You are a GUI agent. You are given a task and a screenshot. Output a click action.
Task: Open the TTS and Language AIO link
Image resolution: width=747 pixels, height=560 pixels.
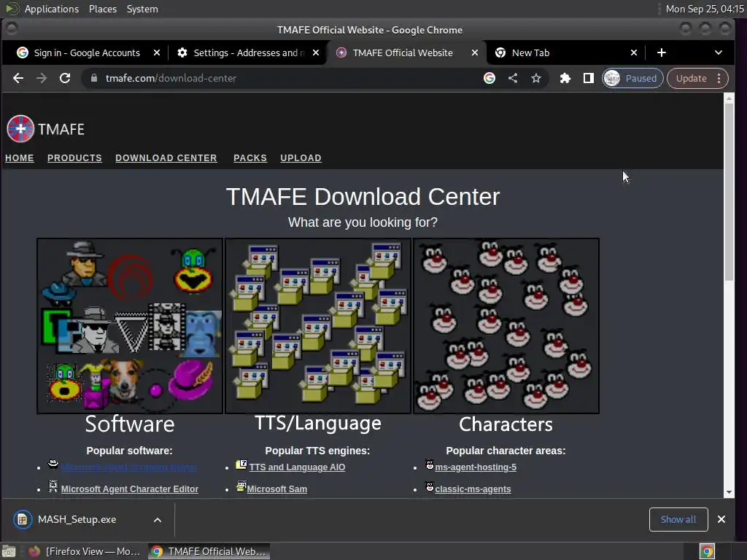[x=297, y=467]
